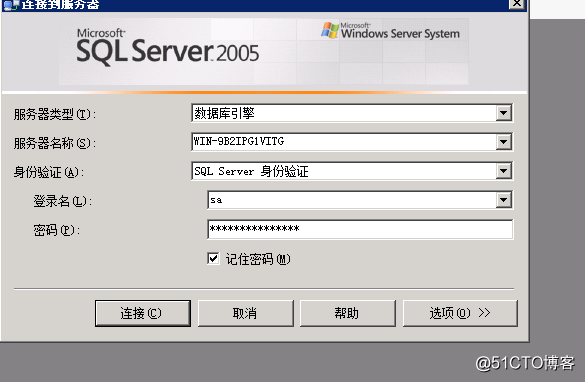The image size is (585, 382).
Task: Open the 服务器名称 dropdown arrow
Action: point(503,142)
